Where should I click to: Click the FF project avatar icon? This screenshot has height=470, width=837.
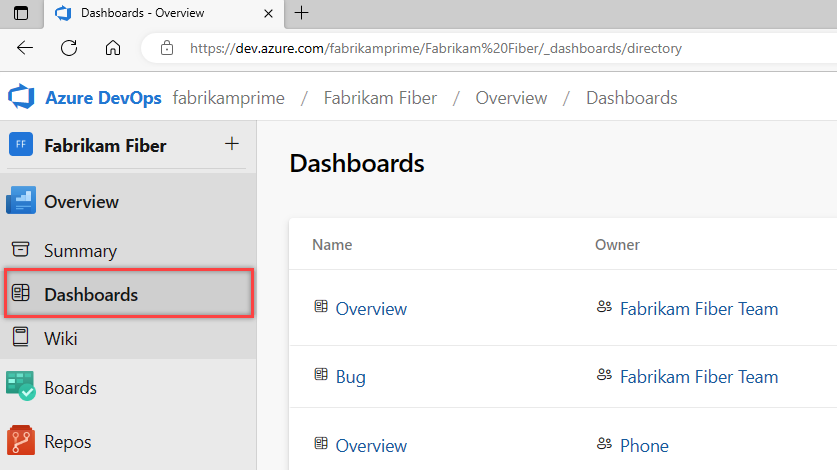(21, 144)
